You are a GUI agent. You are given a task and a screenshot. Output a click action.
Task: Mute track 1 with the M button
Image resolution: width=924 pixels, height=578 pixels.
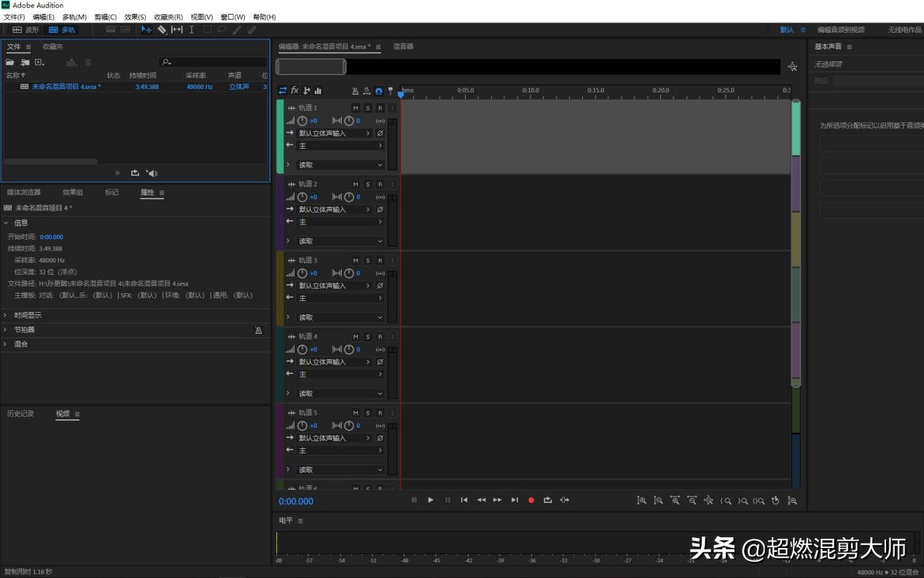click(x=356, y=108)
